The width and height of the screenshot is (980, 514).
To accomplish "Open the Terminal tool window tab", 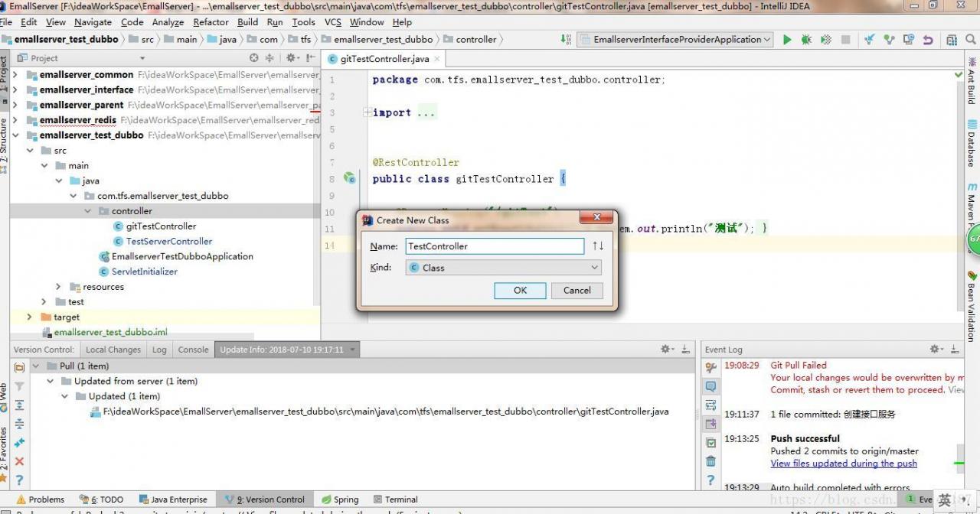I will click(x=395, y=499).
